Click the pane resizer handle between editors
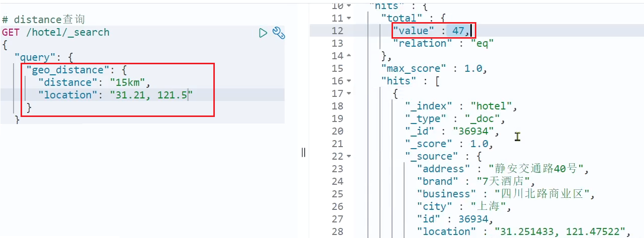 click(x=303, y=153)
